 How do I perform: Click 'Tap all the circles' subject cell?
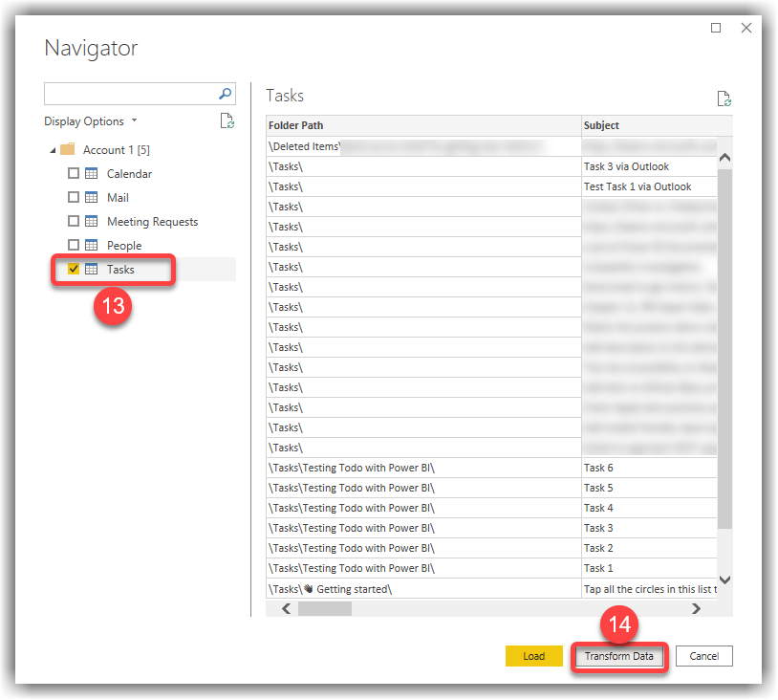[x=650, y=589]
